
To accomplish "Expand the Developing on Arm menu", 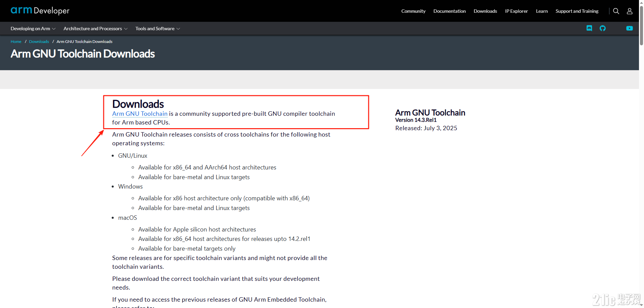I will point(33,29).
